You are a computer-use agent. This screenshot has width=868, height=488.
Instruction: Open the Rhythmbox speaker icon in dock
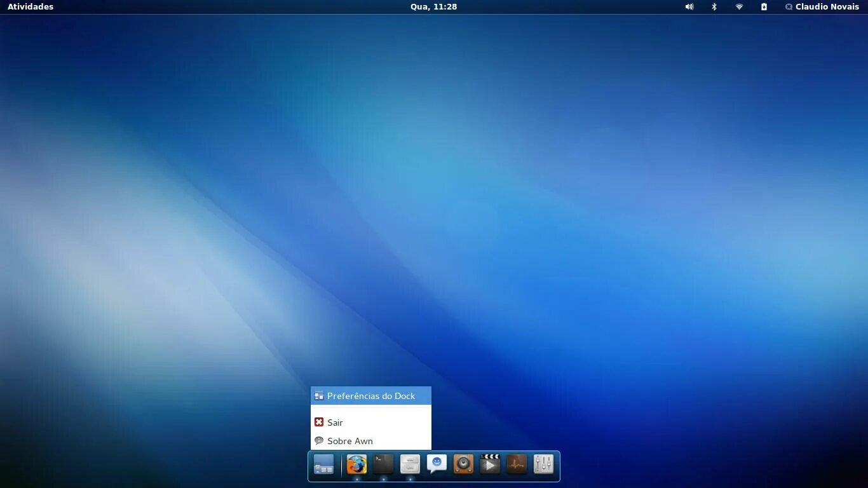coord(463,465)
